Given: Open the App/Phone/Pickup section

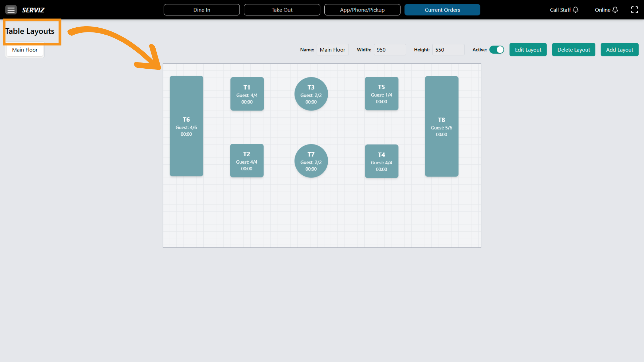Looking at the screenshot, I should 362,10.
